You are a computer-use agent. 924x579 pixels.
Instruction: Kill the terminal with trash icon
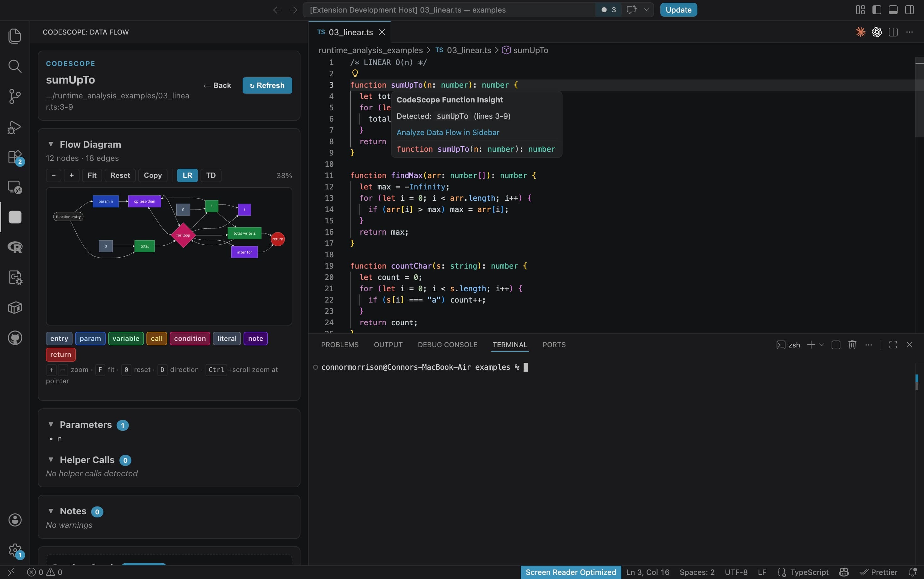point(852,345)
